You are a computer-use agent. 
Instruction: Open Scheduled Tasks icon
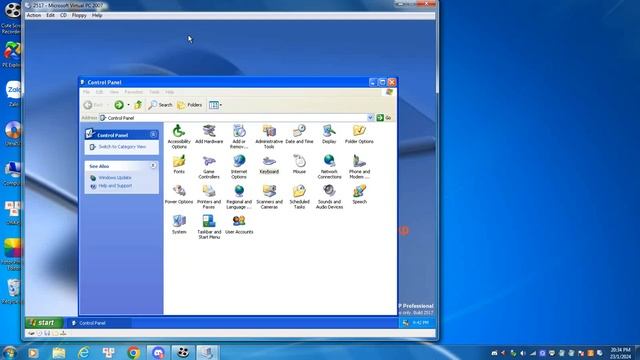coord(299,197)
